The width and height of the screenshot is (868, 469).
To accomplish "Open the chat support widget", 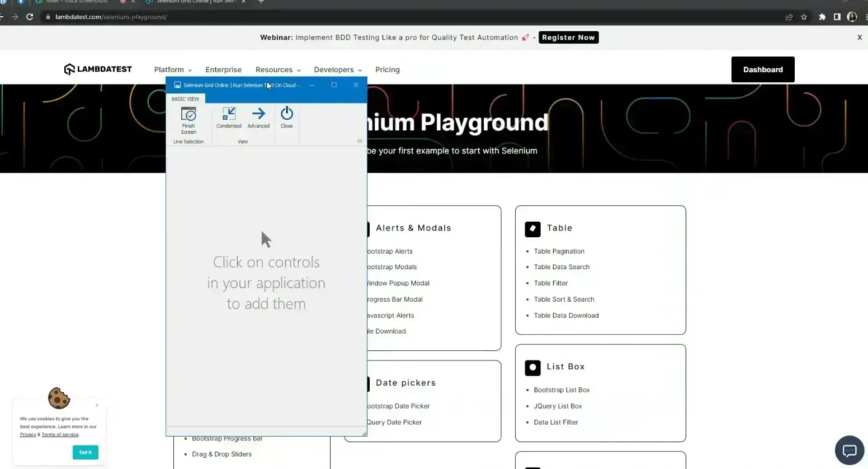I will pyautogui.click(x=849, y=451).
